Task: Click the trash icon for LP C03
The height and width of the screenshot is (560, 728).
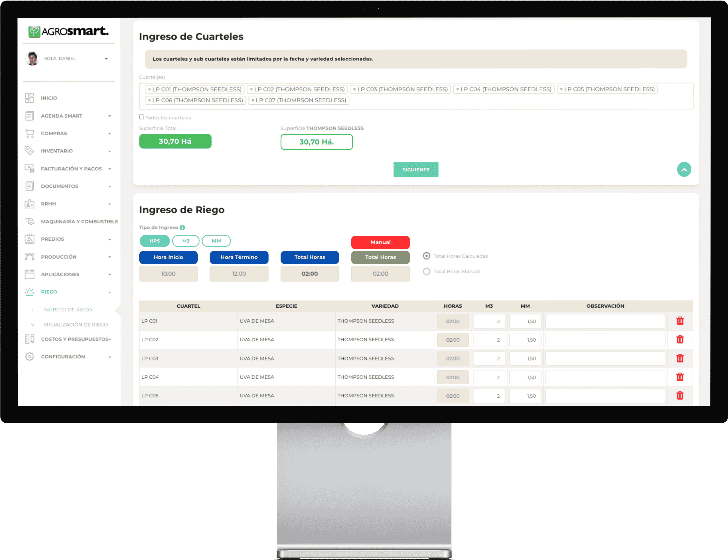Action: coord(680,358)
